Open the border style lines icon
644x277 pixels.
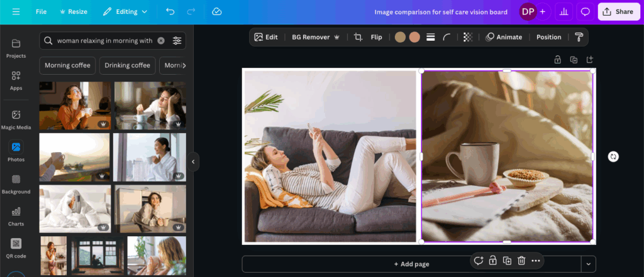click(x=430, y=37)
